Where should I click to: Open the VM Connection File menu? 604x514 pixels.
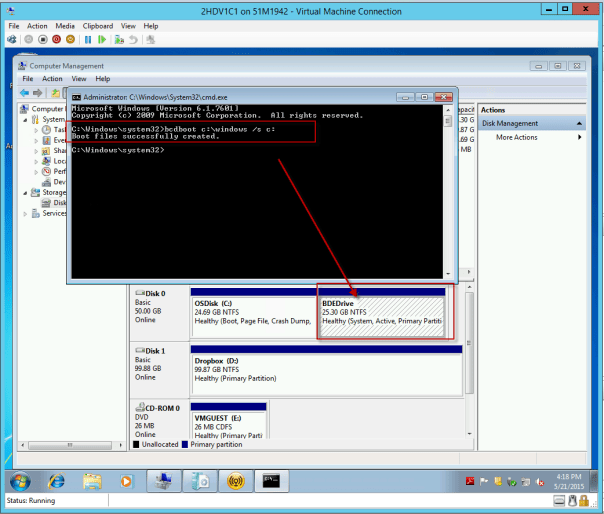point(14,26)
